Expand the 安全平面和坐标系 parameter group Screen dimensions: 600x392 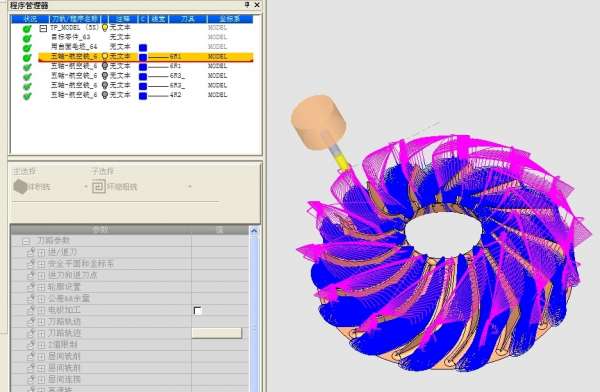[41, 264]
